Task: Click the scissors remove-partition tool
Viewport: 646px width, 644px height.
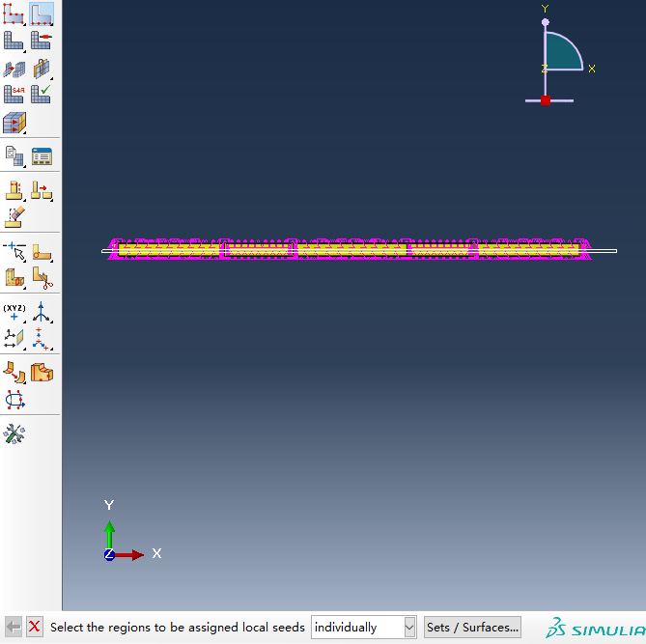Action: click(x=42, y=278)
